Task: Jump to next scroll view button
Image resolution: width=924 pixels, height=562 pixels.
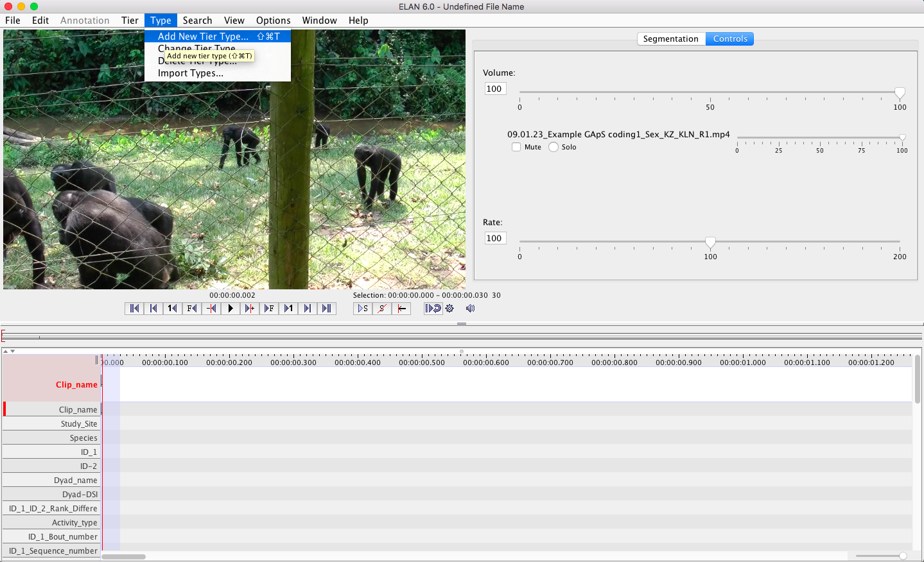Action: click(x=308, y=309)
